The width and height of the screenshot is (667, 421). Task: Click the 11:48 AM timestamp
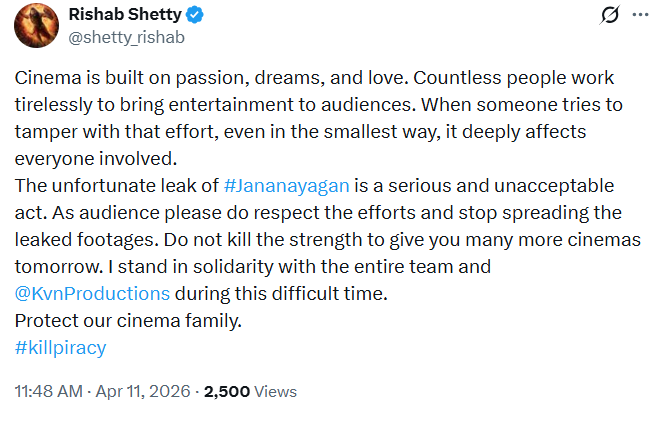46,392
